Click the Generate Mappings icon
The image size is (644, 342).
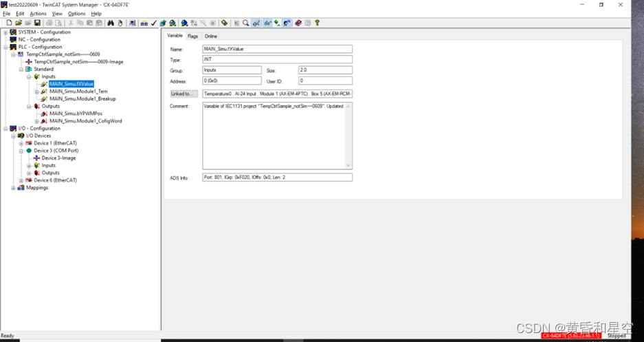[x=144, y=23]
